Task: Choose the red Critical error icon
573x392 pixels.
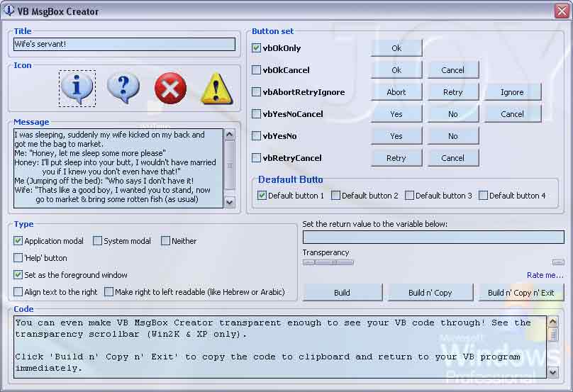Action: tap(170, 88)
